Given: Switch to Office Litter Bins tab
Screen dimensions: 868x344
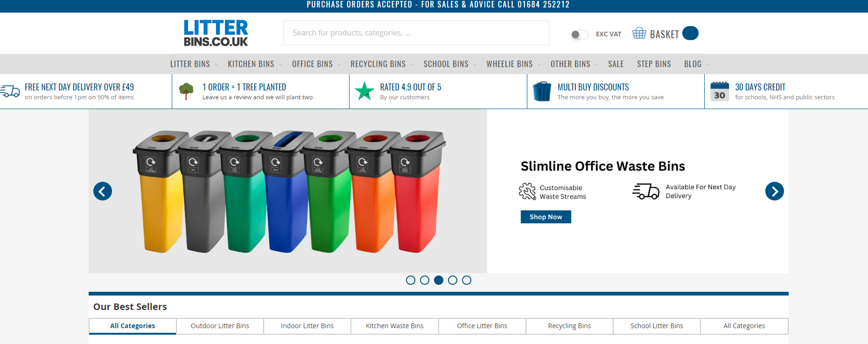Looking at the screenshot, I should coord(482,326).
